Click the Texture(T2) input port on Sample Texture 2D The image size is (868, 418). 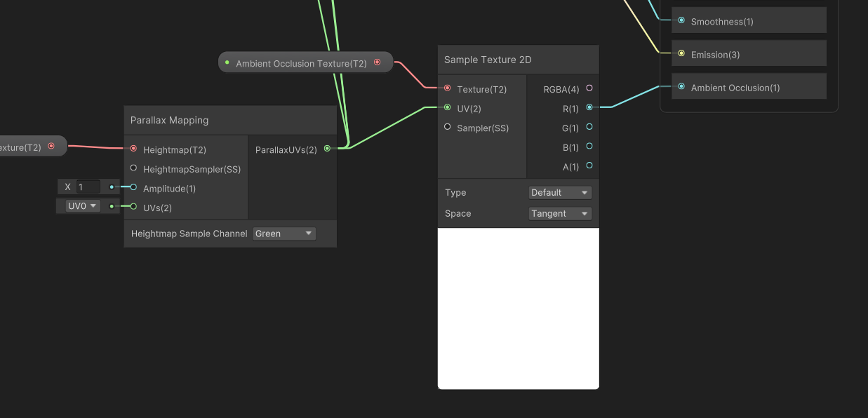tap(447, 89)
